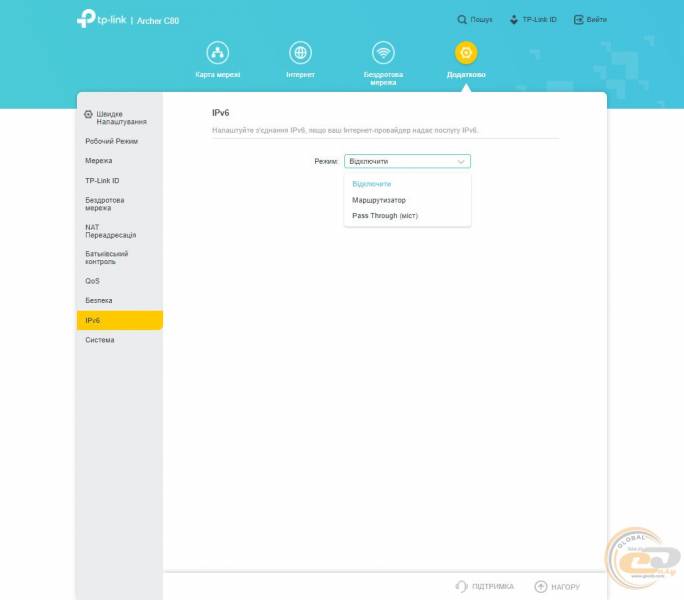Select the highlighted IPv6 sidebar item
Image resolution: width=684 pixels, height=600 pixels.
pyautogui.click(x=120, y=320)
